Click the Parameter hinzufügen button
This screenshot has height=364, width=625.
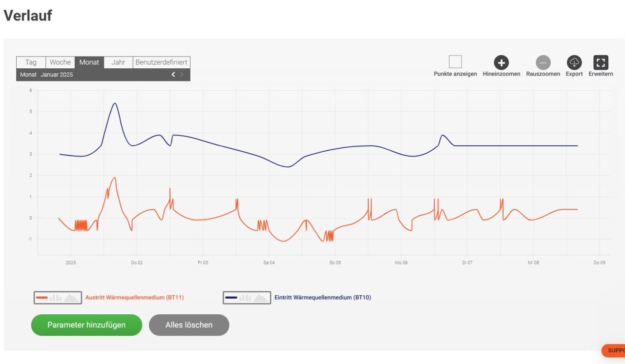pyautogui.click(x=86, y=325)
